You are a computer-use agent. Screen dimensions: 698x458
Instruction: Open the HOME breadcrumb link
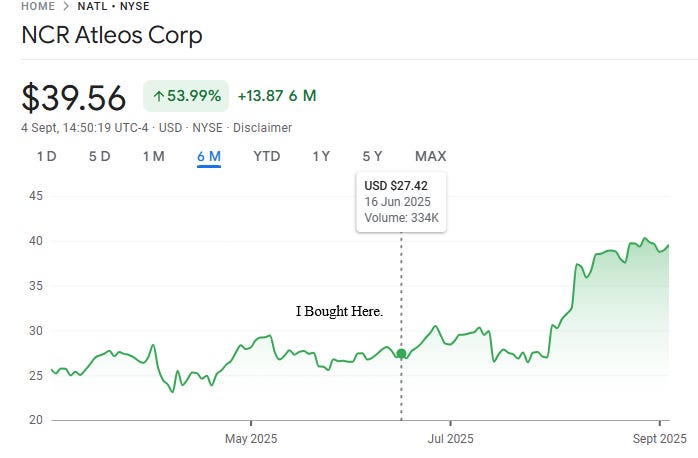(x=38, y=6)
